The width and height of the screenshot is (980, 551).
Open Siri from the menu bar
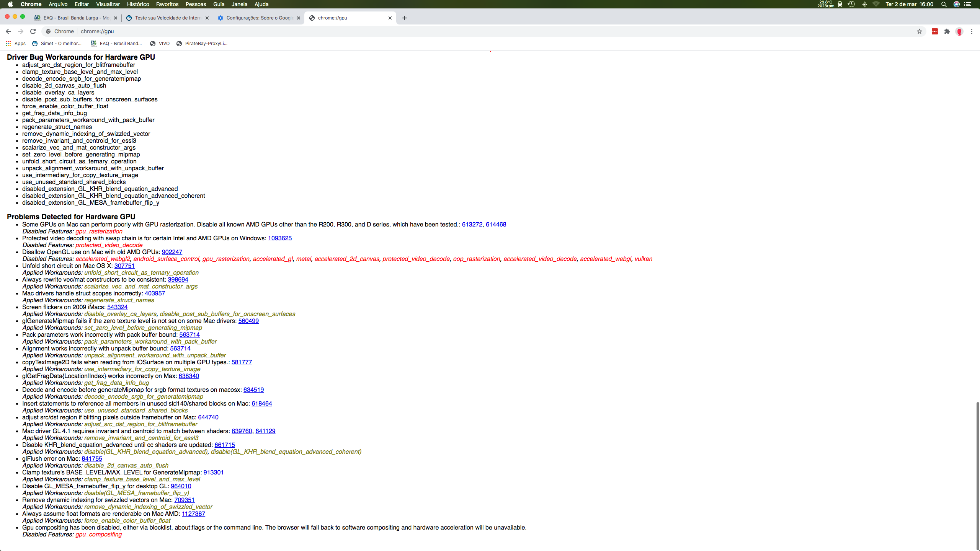point(957,4)
